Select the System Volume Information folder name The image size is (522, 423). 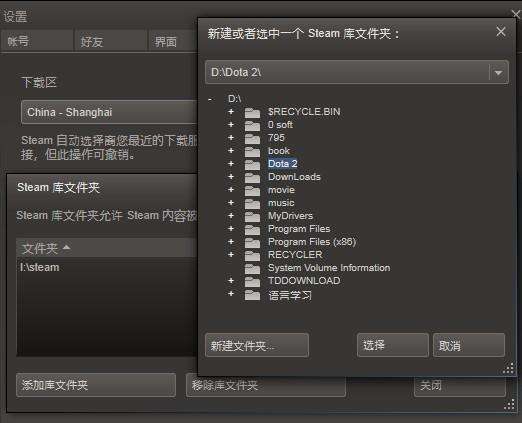click(329, 268)
